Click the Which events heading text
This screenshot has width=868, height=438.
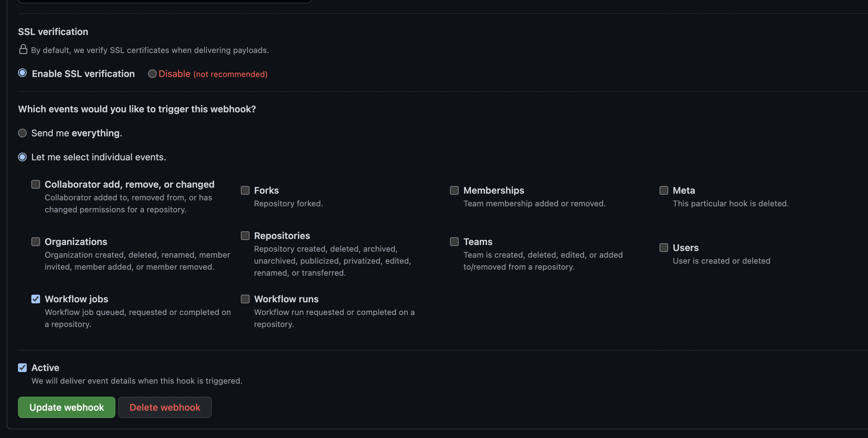[x=137, y=109]
